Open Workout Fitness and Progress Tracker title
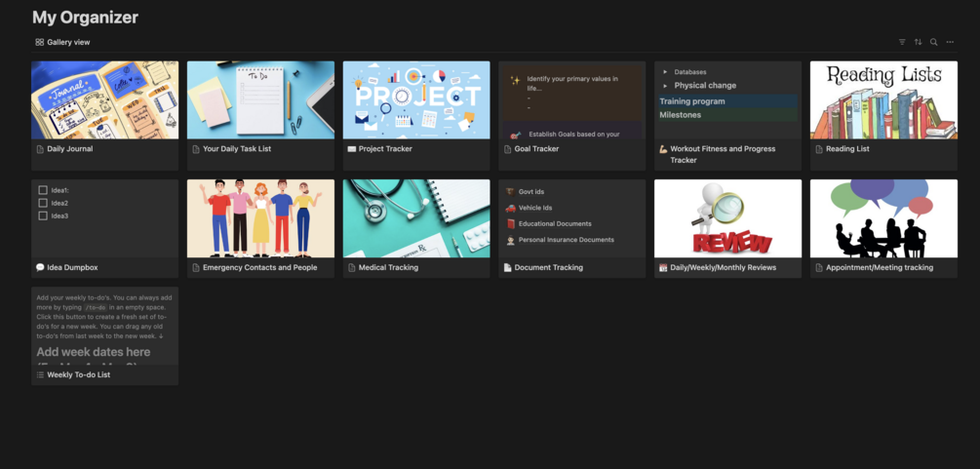Screen dimensions: 980x469 click(723, 154)
